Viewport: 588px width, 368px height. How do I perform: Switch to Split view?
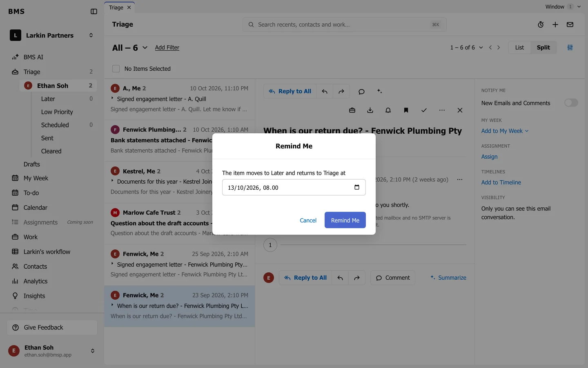543,47
